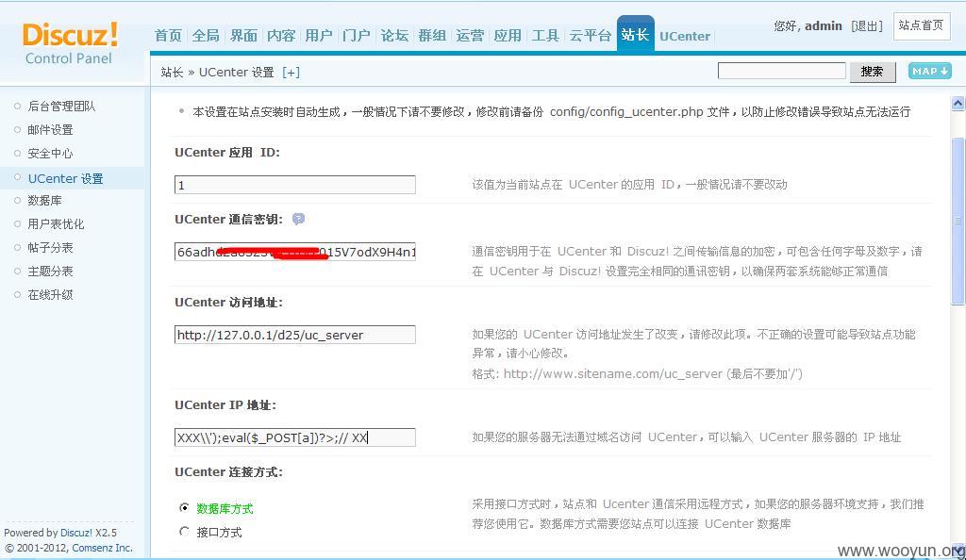Open UCenter 设置 in the sidebar
This screenshot has height=560, width=966.
[x=65, y=178]
